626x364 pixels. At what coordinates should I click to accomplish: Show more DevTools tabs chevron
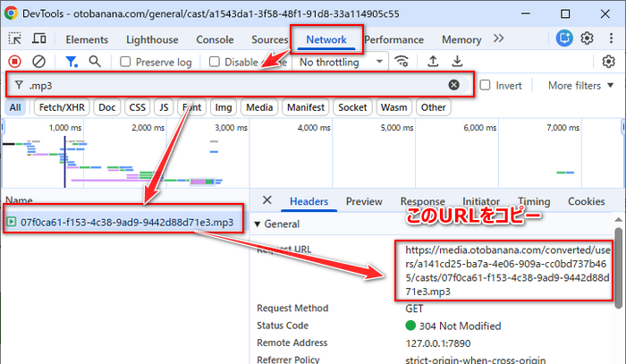click(498, 38)
